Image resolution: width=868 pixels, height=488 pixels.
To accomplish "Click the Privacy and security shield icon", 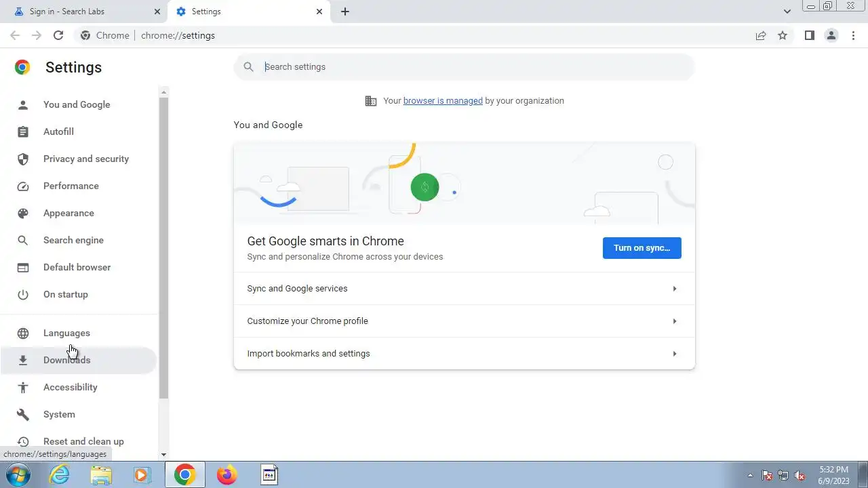I will point(23,159).
